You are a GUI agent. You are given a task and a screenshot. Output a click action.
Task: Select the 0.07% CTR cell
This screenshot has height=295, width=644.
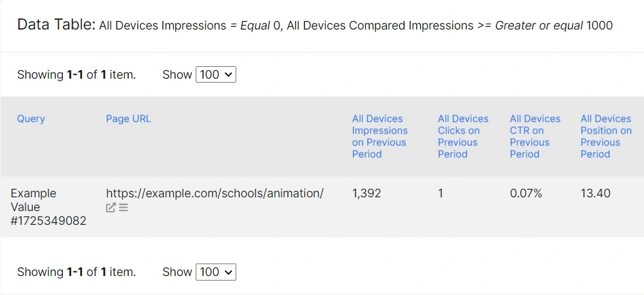pyautogui.click(x=526, y=193)
